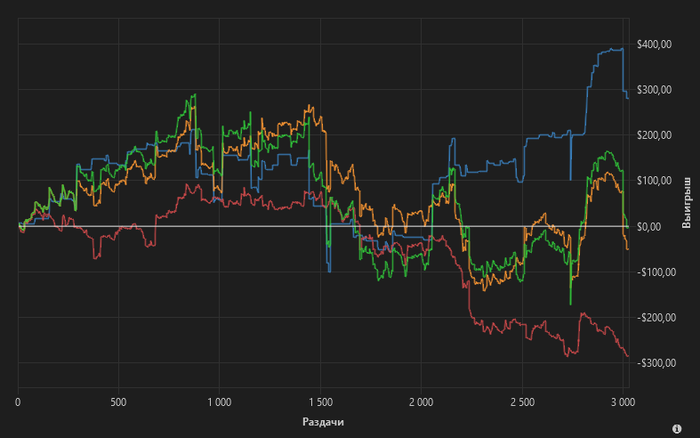This screenshot has width=700, height=438.
Task: Click the Выигрыш vertical axis title
Action: (686, 203)
